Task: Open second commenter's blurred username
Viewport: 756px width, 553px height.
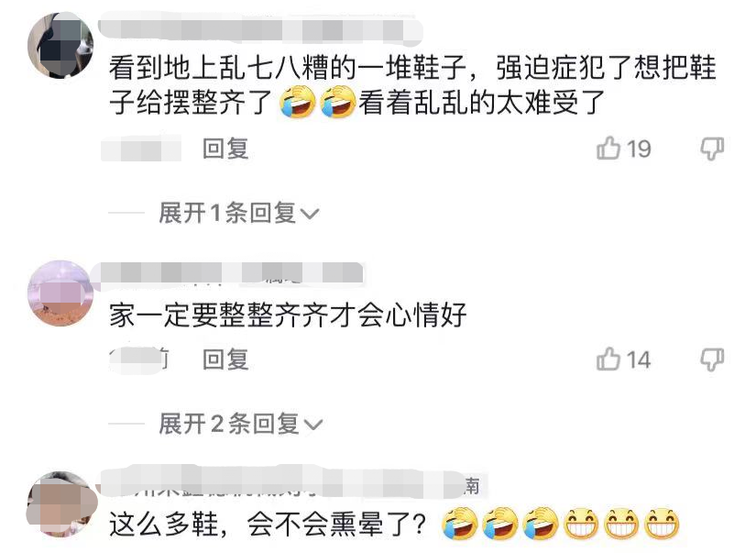Action: coord(227,273)
